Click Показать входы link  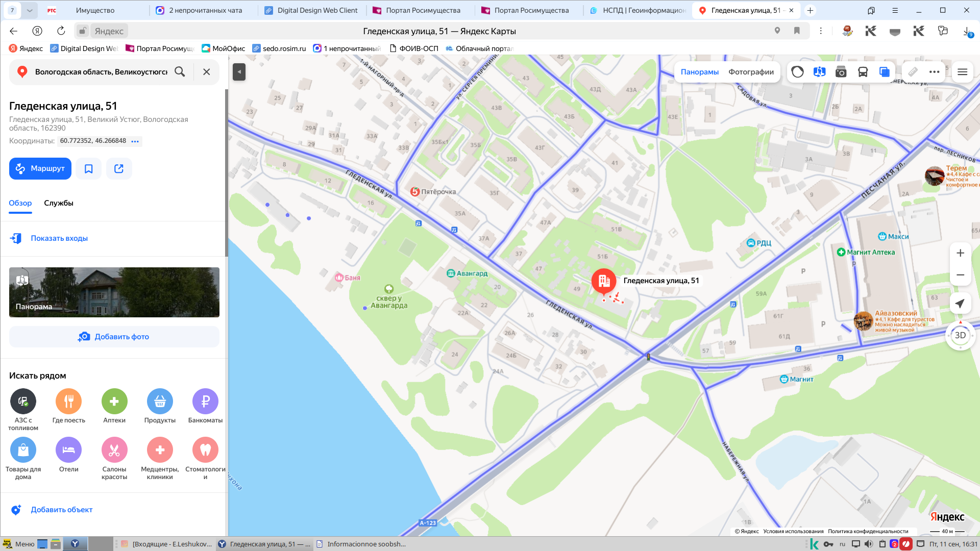pos(59,238)
